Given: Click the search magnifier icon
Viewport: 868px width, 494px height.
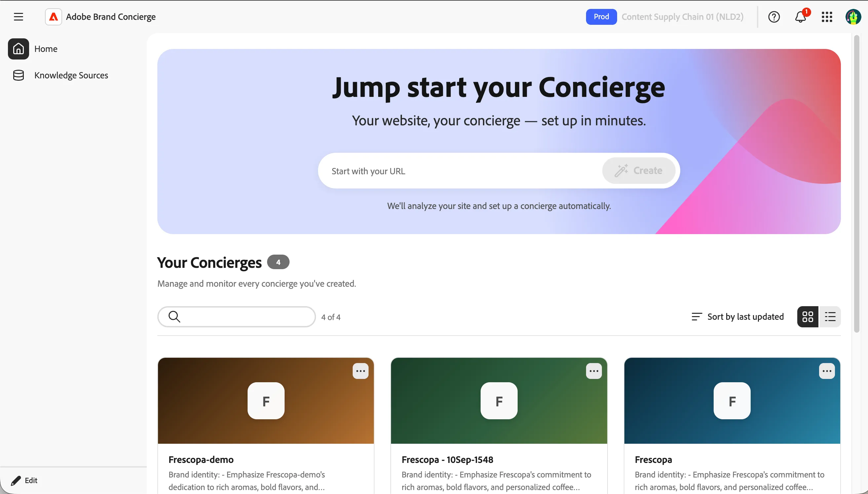Looking at the screenshot, I should point(174,316).
